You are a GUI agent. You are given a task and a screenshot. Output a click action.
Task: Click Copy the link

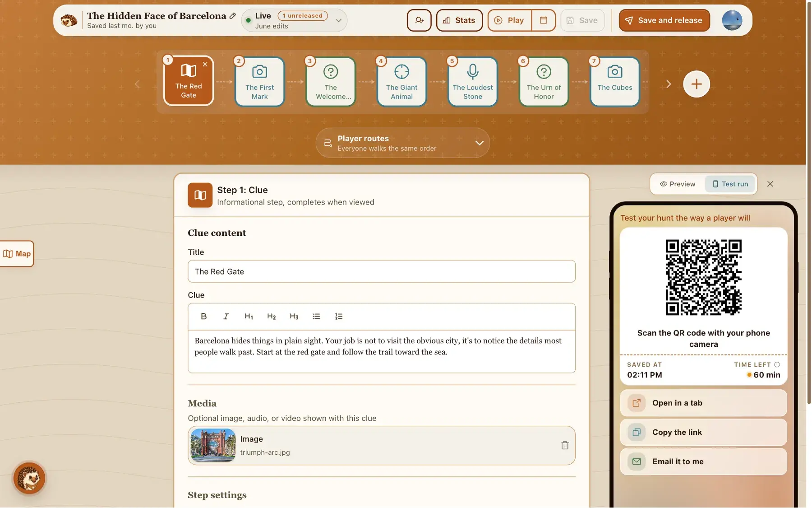pos(703,432)
